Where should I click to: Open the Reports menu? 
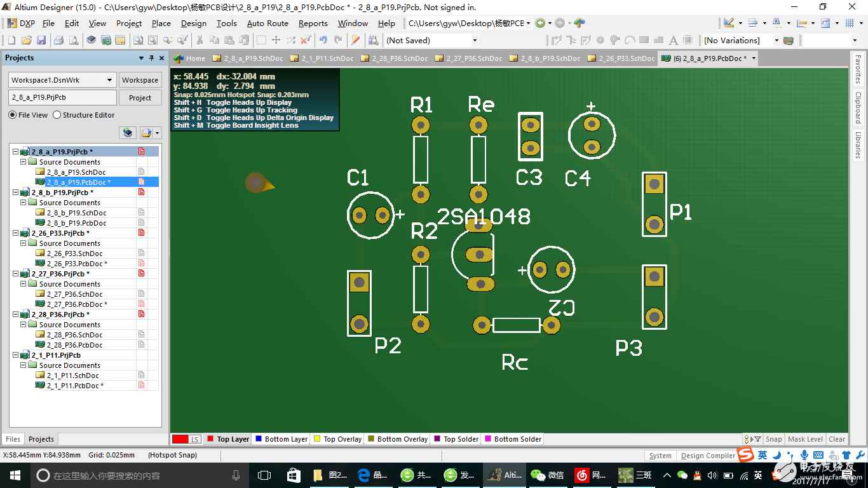[x=313, y=23]
